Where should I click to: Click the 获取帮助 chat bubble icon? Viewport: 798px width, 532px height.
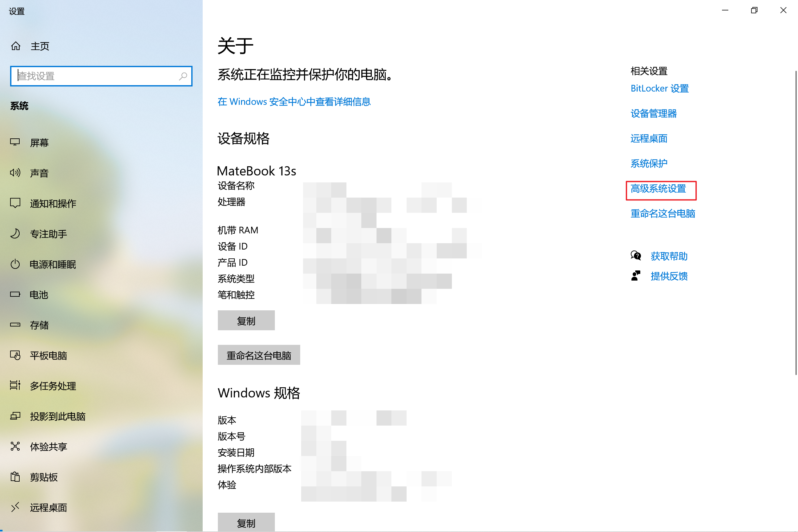(x=636, y=256)
